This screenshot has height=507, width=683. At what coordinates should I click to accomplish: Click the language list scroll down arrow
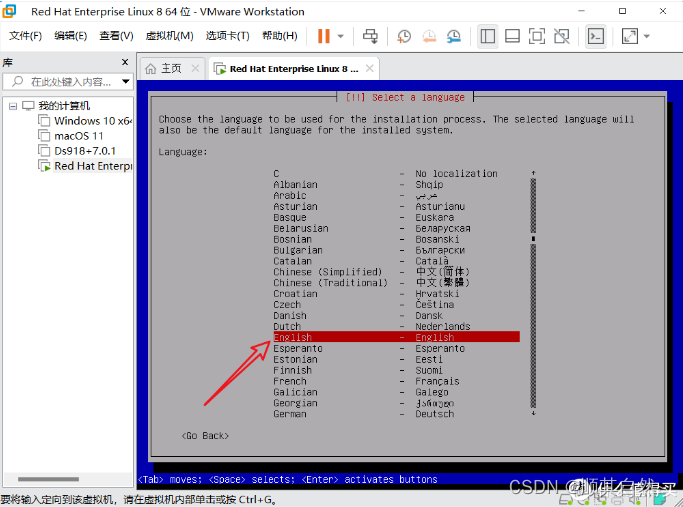533,413
